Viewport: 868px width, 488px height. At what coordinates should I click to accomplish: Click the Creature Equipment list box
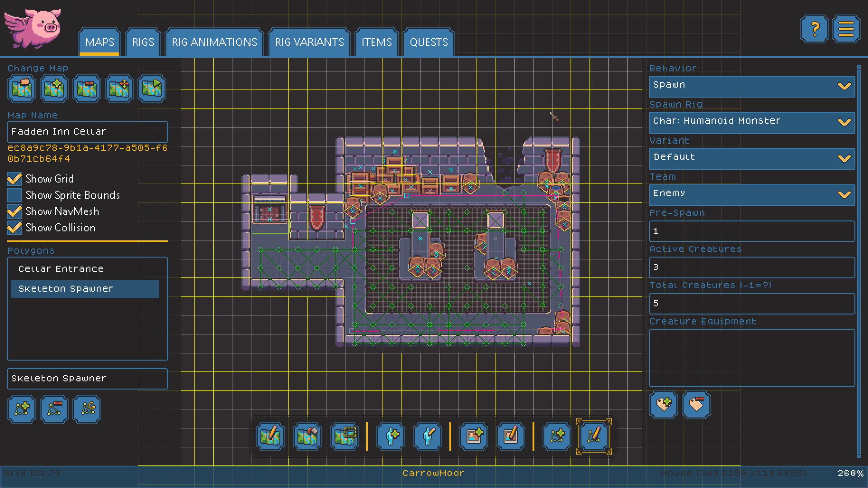752,358
